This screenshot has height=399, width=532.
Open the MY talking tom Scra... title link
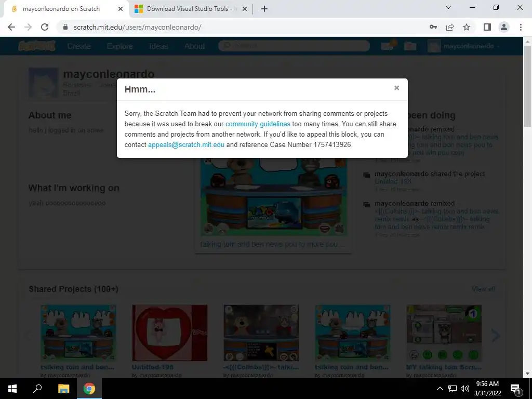click(x=444, y=367)
